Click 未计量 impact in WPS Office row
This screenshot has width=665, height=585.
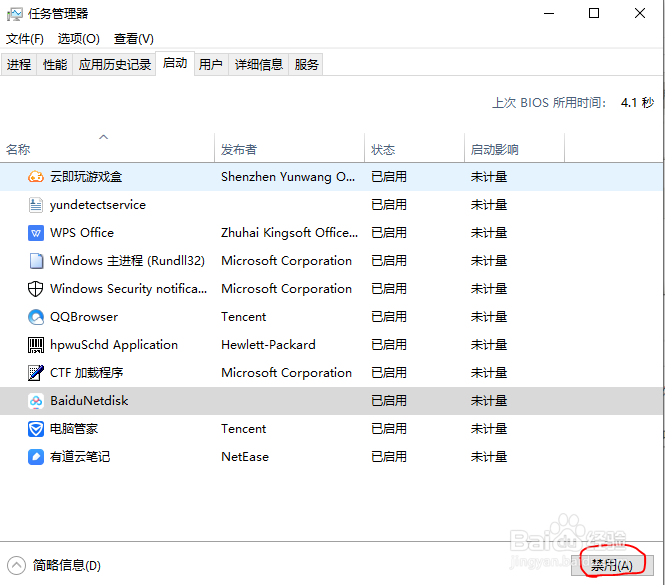pyautogui.click(x=489, y=233)
